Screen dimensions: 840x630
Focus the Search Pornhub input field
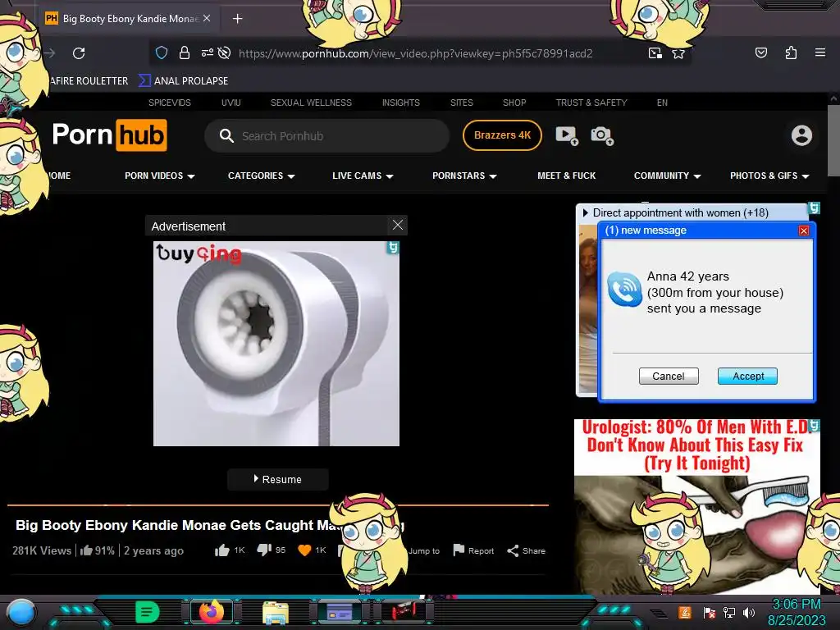point(326,136)
